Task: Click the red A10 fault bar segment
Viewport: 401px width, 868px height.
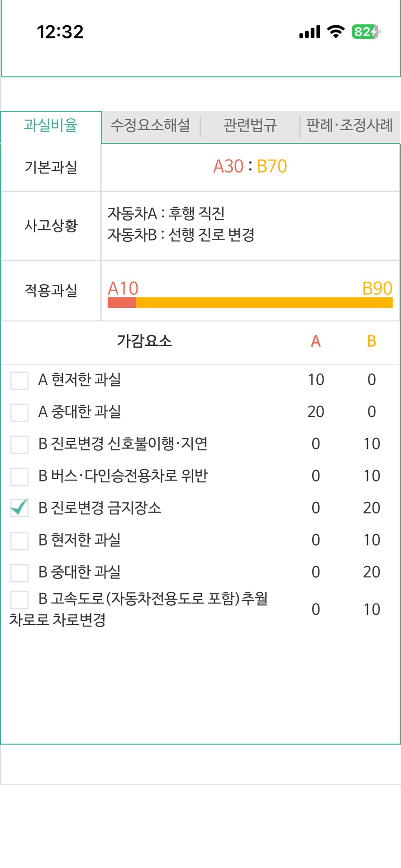Action: click(x=122, y=302)
